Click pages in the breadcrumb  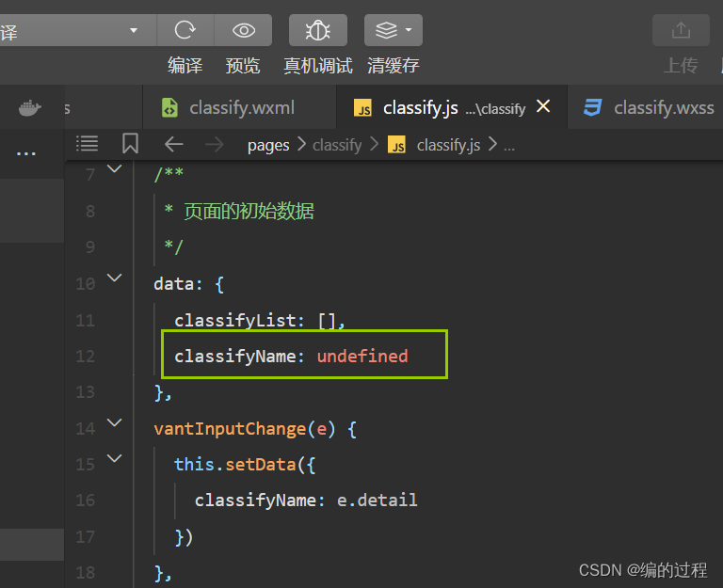268,146
